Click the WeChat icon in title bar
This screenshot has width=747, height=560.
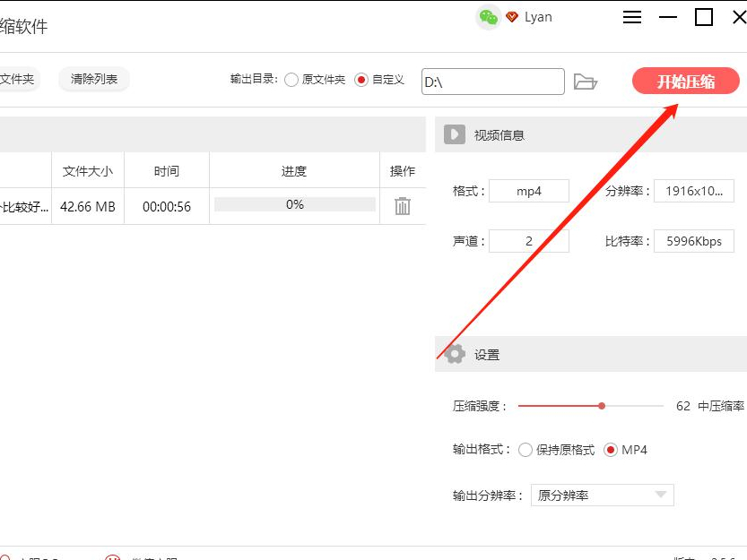point(489,18)
